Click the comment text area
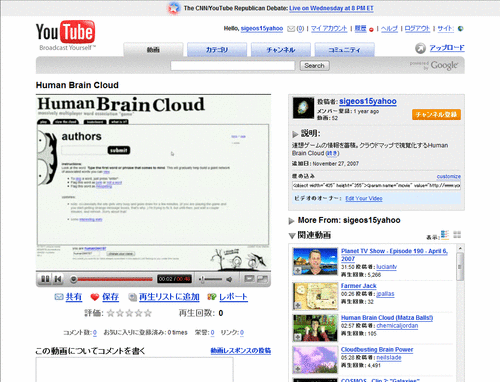The width and height of the screenshot is (500, 382). (x=134, y=370)
